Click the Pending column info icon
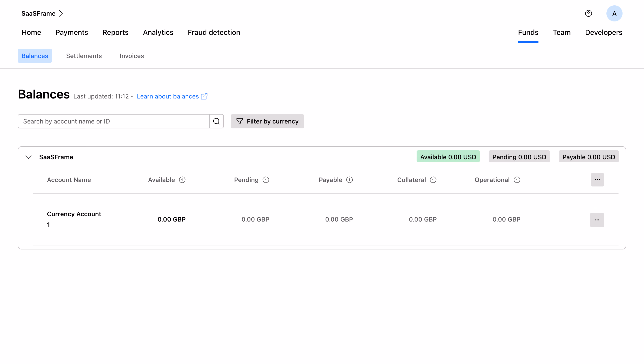Screen dimensions: 644x364 [266, 180]
